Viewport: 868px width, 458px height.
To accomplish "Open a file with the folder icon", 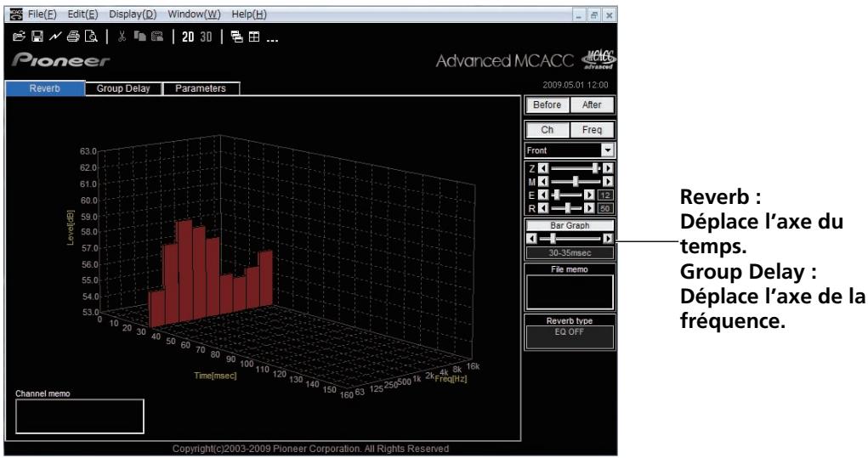I will (20, 37).
